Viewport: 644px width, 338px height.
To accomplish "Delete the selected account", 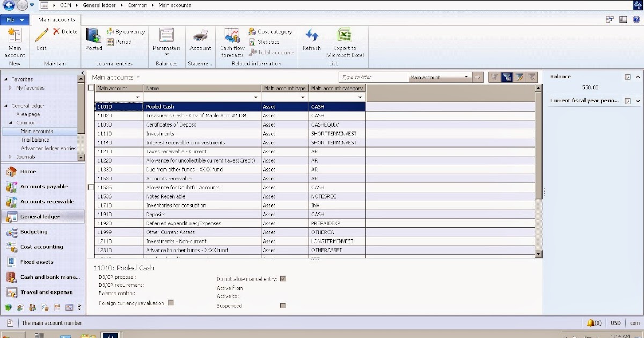I will point(64,31).
